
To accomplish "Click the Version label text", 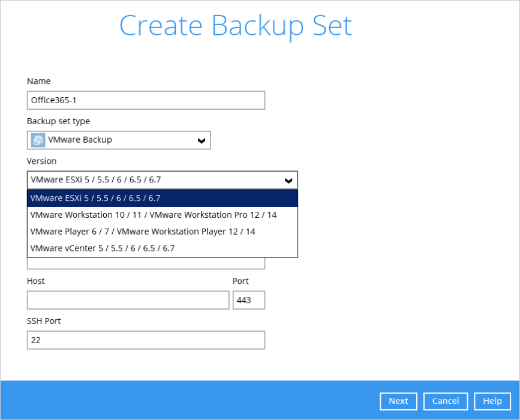I will point(41,161).
